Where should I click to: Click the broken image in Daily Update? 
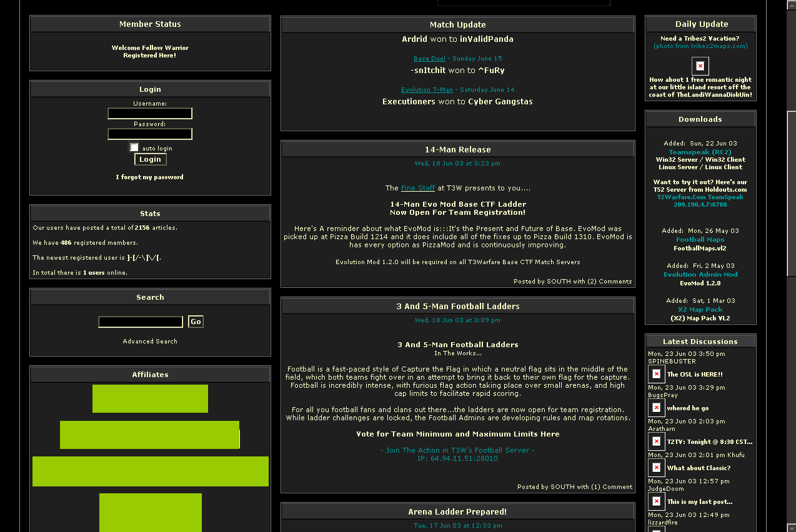pyautogui.click(x=700, y=66)
